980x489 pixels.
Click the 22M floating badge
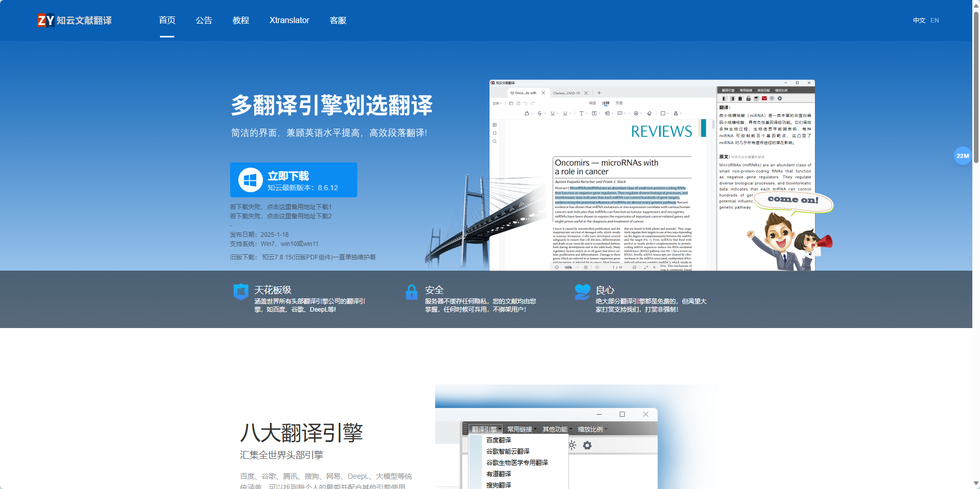pyautogui.click(x=963, y=156)
